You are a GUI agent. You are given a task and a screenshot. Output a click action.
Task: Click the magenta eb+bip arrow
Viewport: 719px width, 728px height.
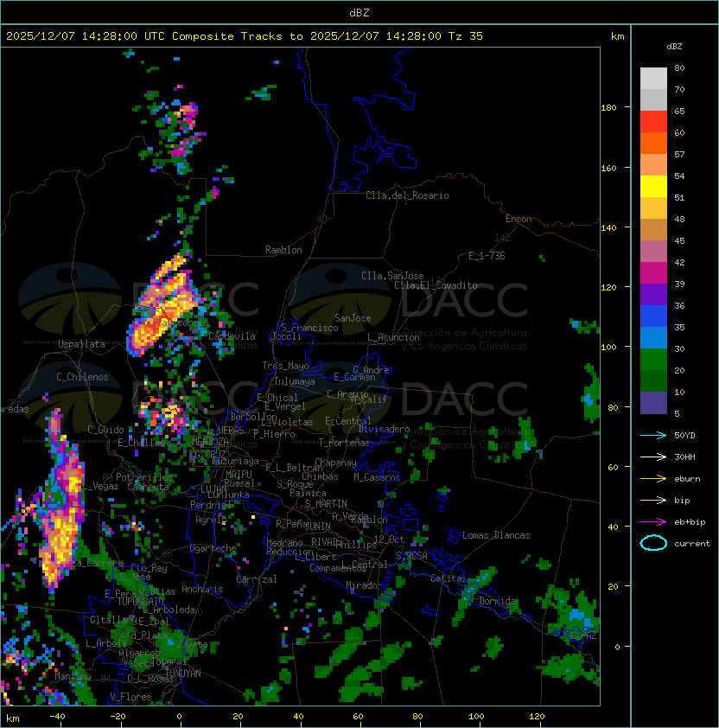[653, 522]
